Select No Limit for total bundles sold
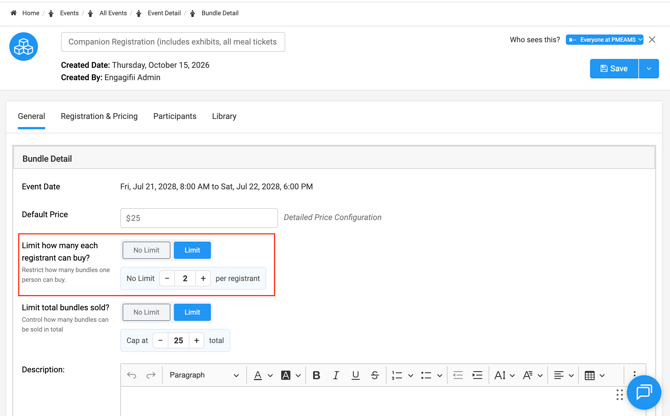The height and width of the screenshot is (416, 670). (146, 312)
